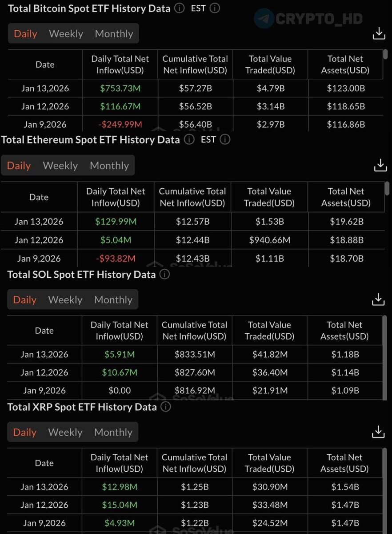
Task: Show Monthly view for Ethereum ETF data
Action: pyautogui.click(x=109, y=166)
